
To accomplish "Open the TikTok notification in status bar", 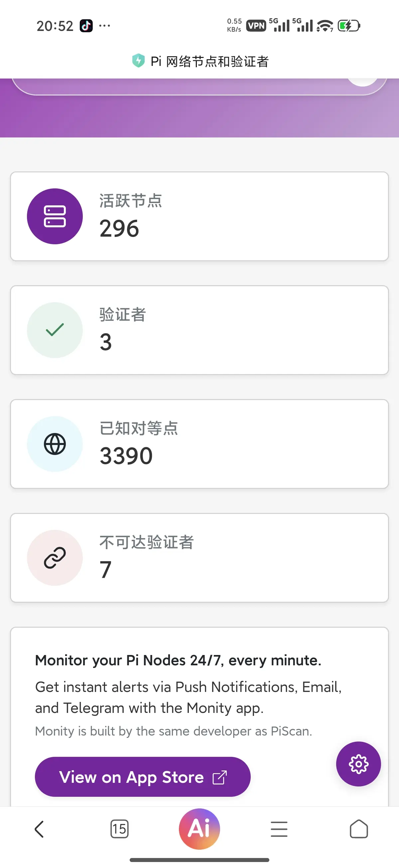I will click(x=86, y=26).
